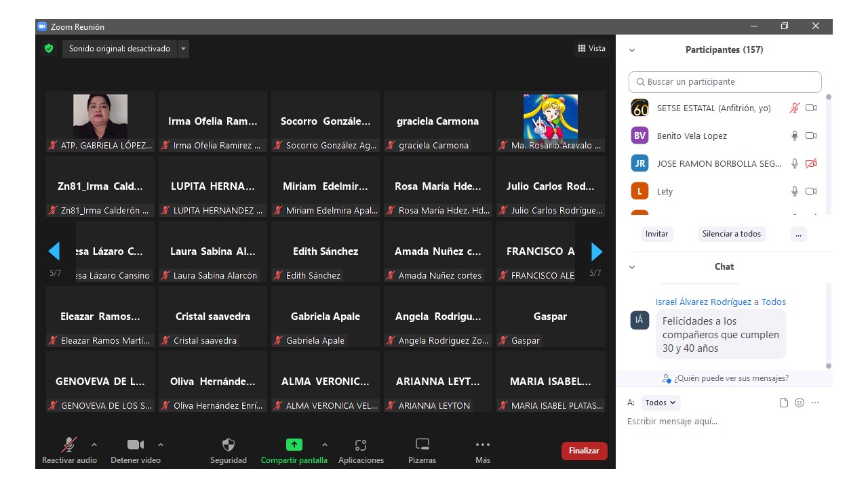868x488 pixels.
Task: Click chat panel scrollbar
Action: [828, 325]
